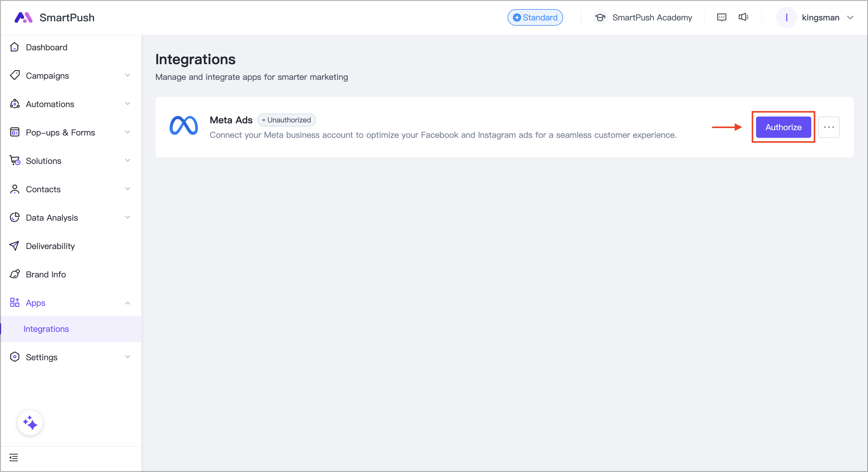Viewport: 868px width, 472px height.
Task: Click the Authorize button for Meta Ads
Action: [x=783, y=127]
